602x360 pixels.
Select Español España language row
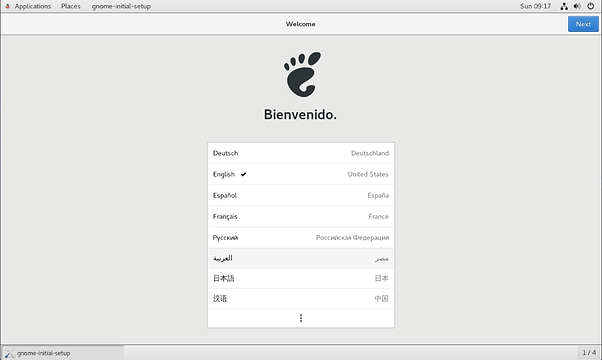(x=301, y=195)
